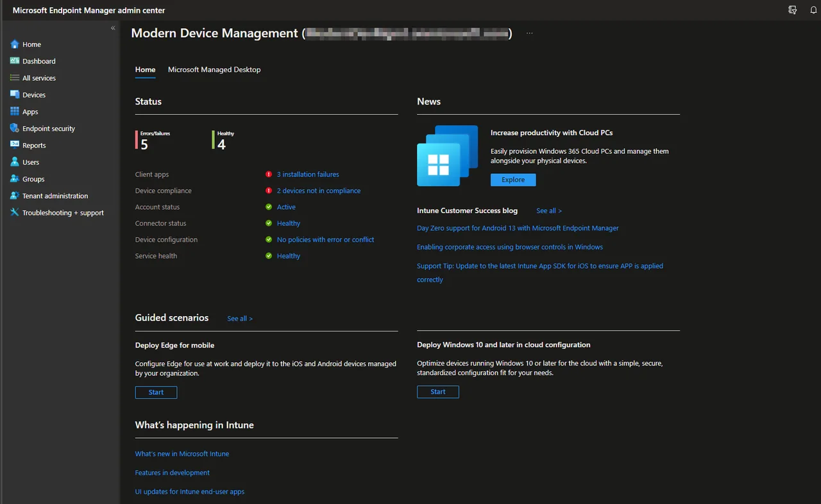Viewport: 821px width, 504px height.
Task: Click the Home icon in sidebar
Action: click(x=15, y=44)
